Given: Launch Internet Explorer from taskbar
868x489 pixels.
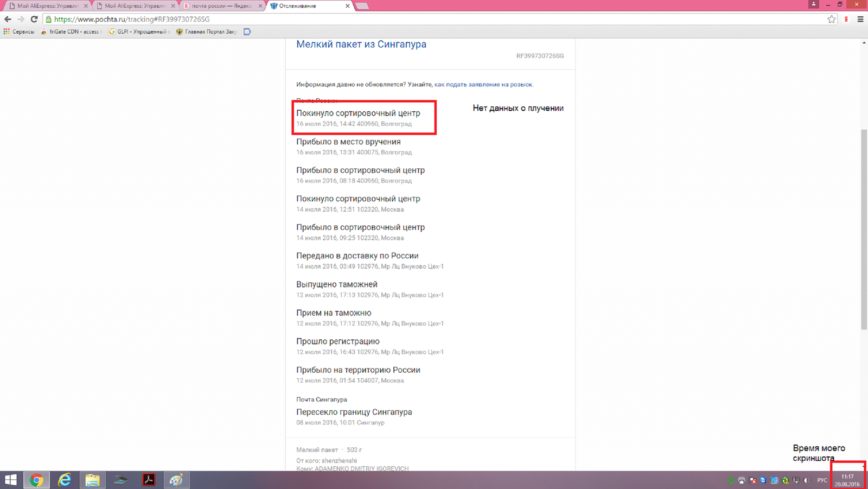Looking at the screenshot, I should coord(65,480).
